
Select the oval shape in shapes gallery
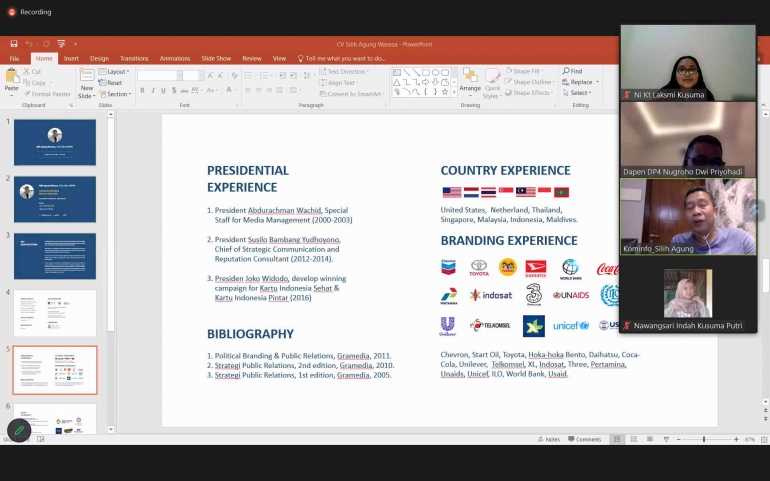(x=435, y=72)
